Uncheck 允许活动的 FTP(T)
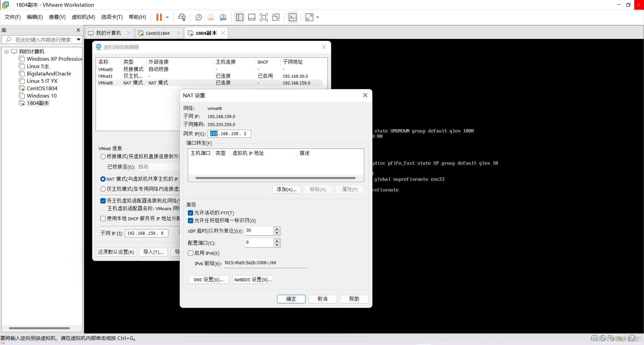 [x=191, y=213]
